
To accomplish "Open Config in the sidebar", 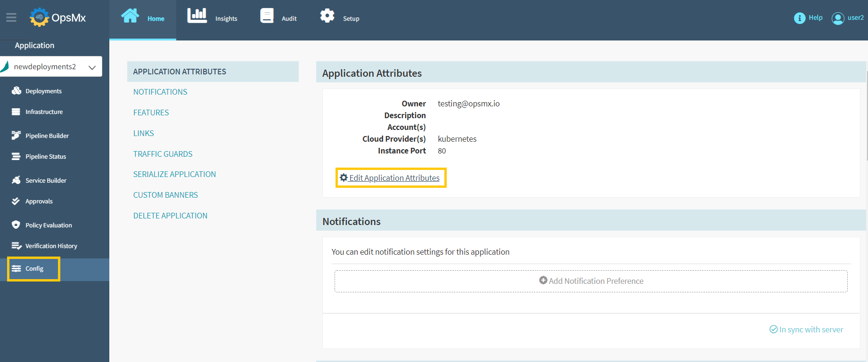I will [34, 269].
